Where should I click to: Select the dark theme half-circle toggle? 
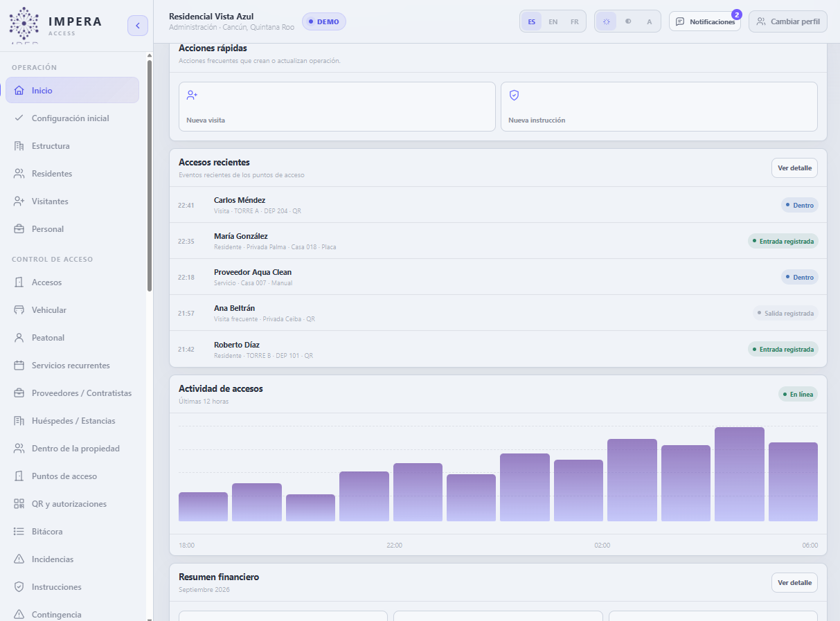pyautogui.click(x=628, y=21)
